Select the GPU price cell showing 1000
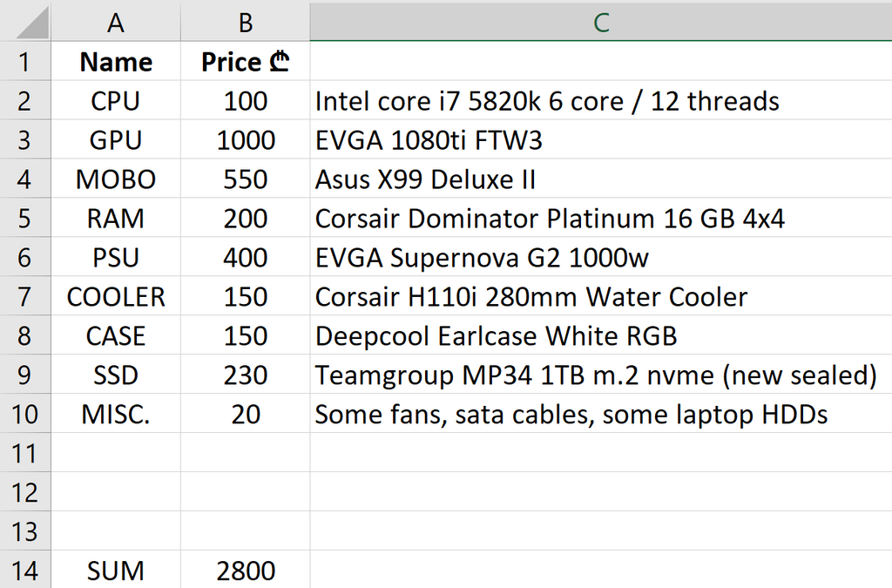The width and height of the screenshot is (892, 588). pyautogui.click(x=246, y=140)
